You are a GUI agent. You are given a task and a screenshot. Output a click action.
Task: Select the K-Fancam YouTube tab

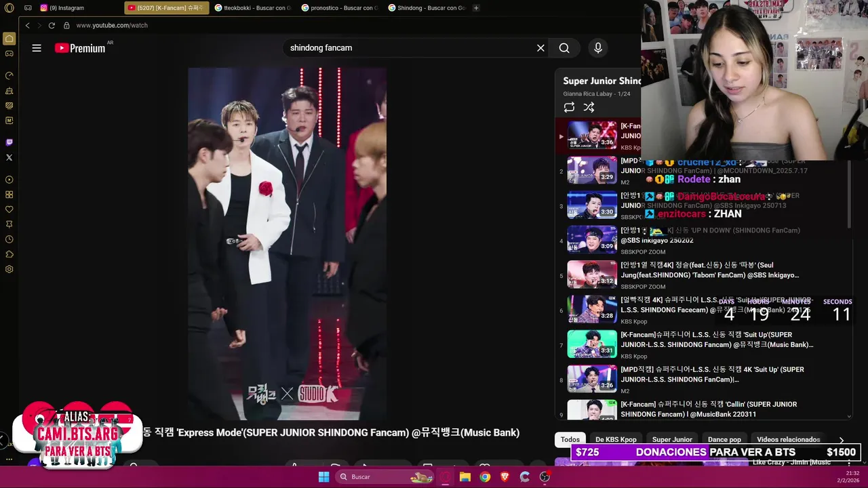pyautogui.click(x=167, y=8)
